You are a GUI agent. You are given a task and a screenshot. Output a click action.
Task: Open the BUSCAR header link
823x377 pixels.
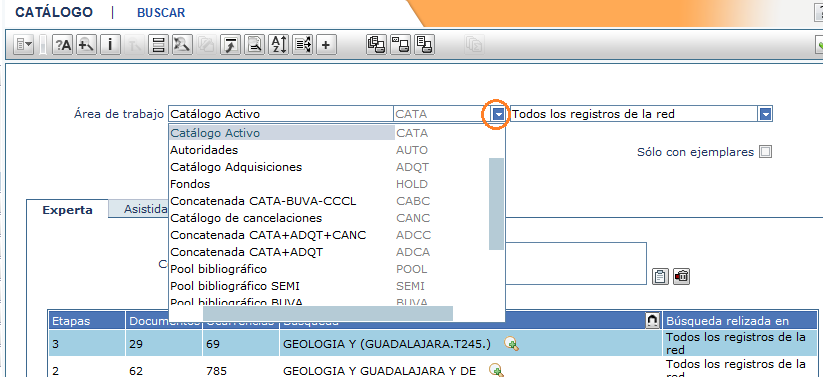point(161,13)
